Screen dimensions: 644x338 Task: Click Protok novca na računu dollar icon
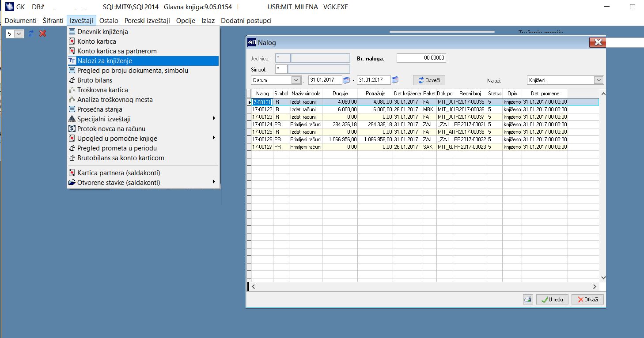pos(72,129)
